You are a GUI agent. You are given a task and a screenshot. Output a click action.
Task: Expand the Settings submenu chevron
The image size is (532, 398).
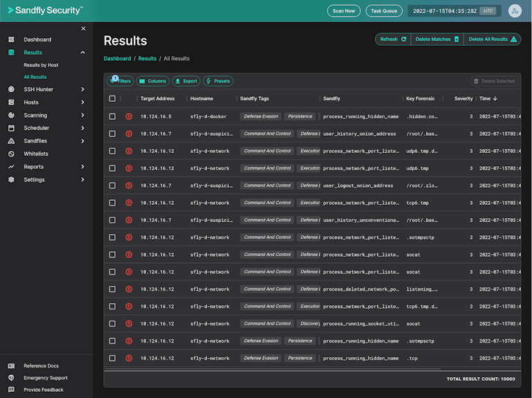click(x=83, y=179)
